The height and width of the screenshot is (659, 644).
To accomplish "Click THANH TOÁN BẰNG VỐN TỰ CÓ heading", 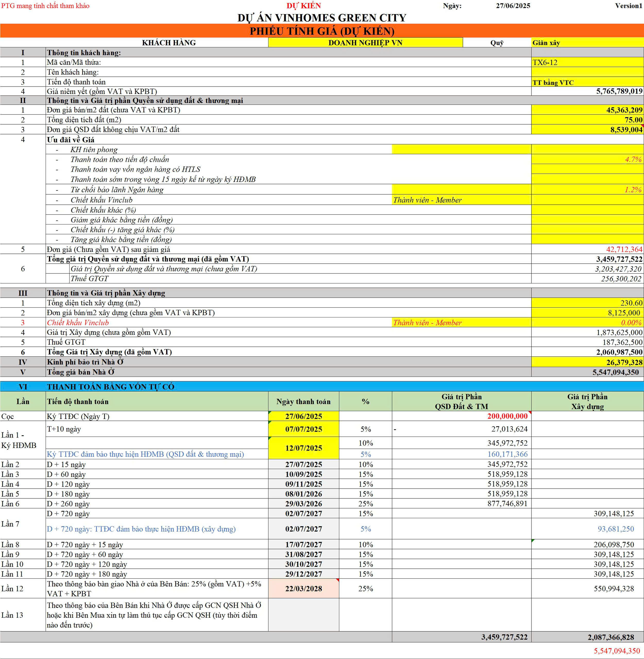I will pyautogui.click(x=111, y=387).
